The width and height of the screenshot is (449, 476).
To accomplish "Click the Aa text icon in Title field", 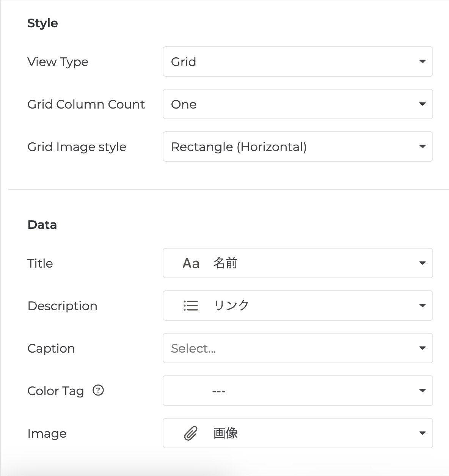I will click(x=191, y=263).
